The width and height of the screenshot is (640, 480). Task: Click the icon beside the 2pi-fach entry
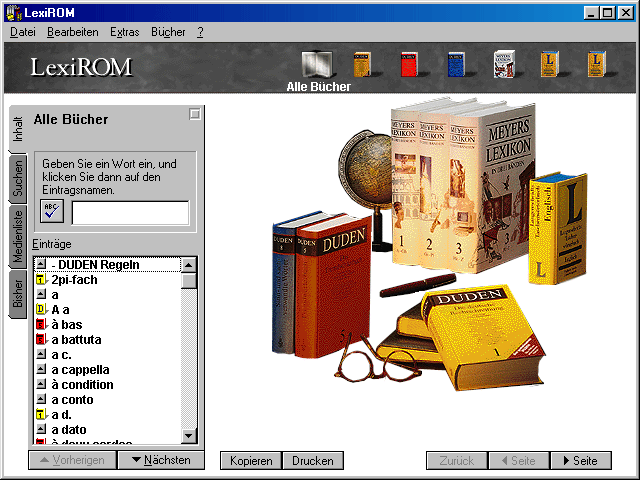pos(41,280)
